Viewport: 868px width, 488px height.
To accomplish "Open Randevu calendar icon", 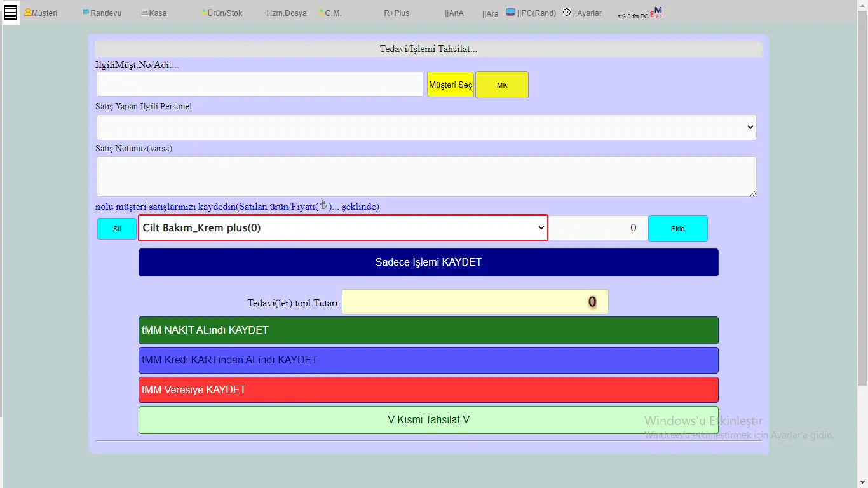I will point(86,12).
